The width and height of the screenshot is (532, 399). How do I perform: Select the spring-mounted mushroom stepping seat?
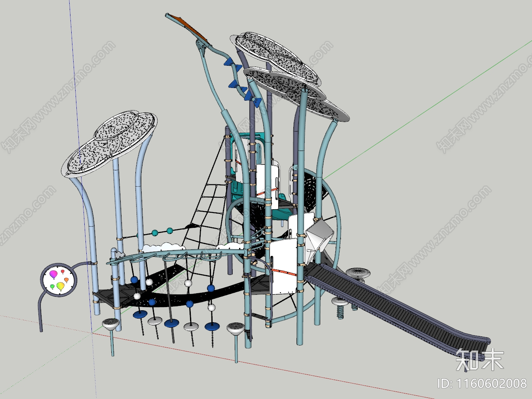(340, 307)
